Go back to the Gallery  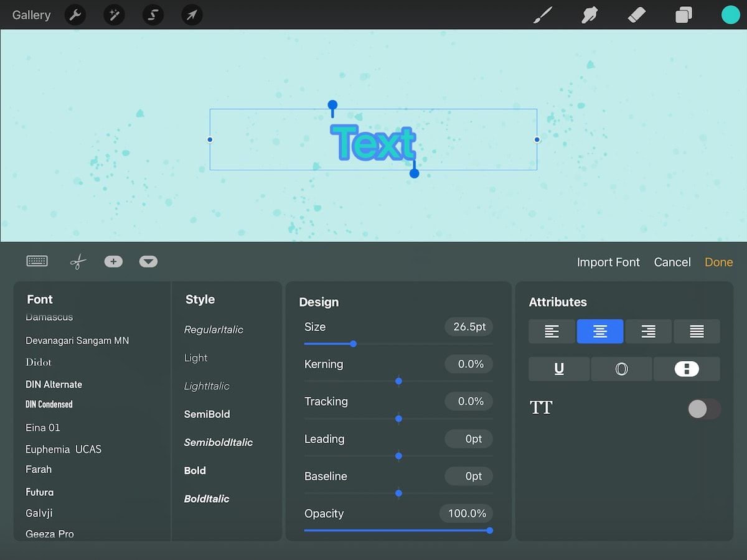[x=31, y=14]
